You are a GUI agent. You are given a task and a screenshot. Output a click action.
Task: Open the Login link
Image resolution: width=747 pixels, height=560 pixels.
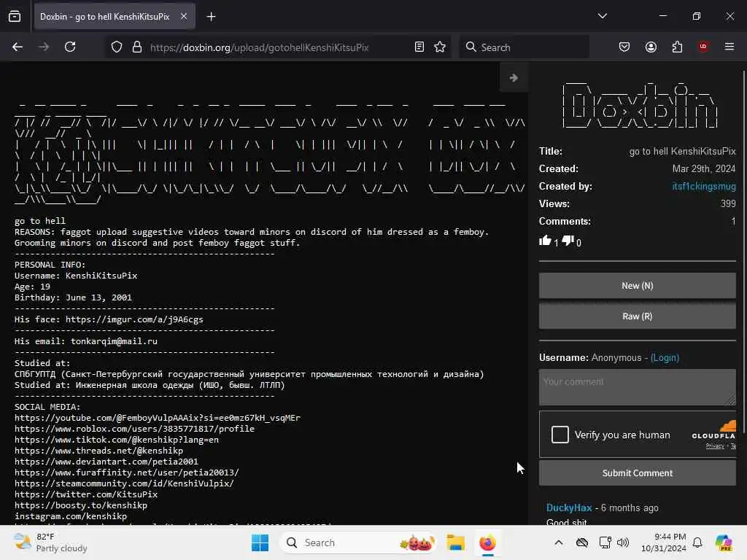point(665,357)
